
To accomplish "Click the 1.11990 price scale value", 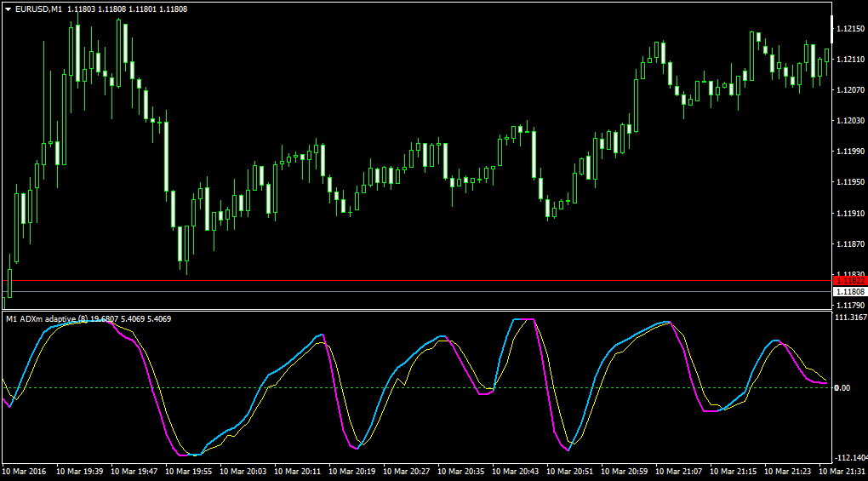I will [851, 151].
